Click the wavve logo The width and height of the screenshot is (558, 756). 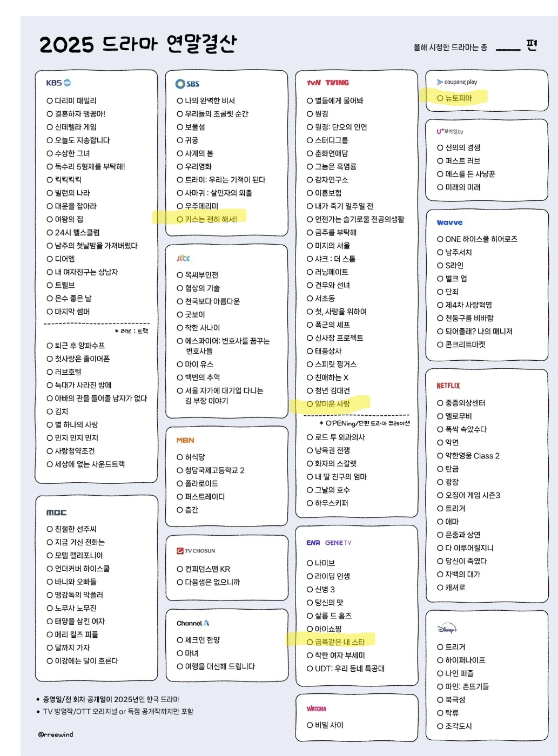coord(449,222)
